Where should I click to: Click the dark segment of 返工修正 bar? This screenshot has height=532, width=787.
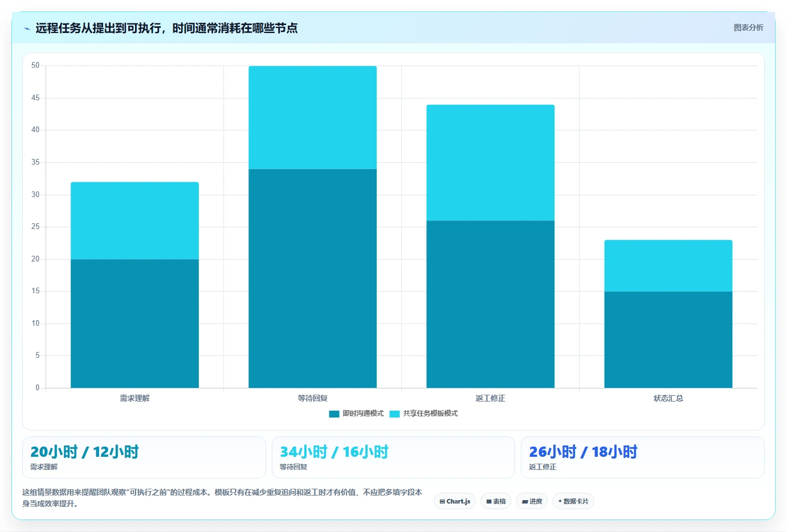coord(490,304)
